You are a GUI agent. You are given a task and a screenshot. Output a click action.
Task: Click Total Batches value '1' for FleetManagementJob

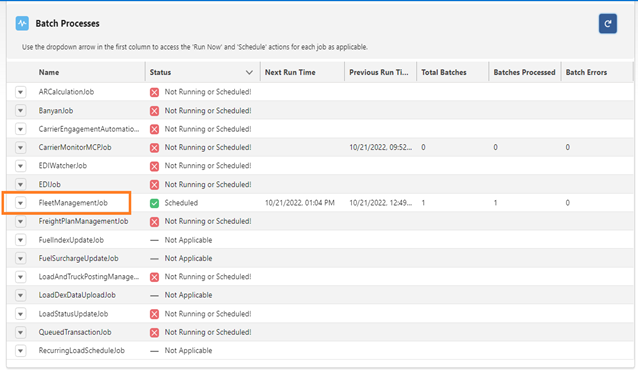pos(423,203)
